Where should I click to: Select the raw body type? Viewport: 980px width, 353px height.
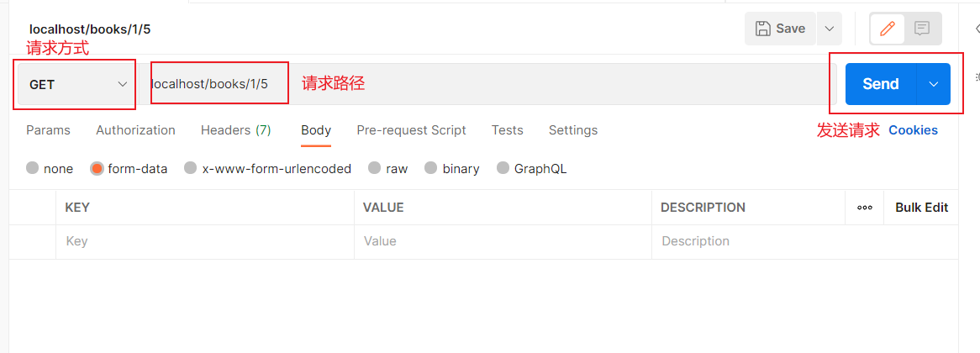[x=387, y=169]
